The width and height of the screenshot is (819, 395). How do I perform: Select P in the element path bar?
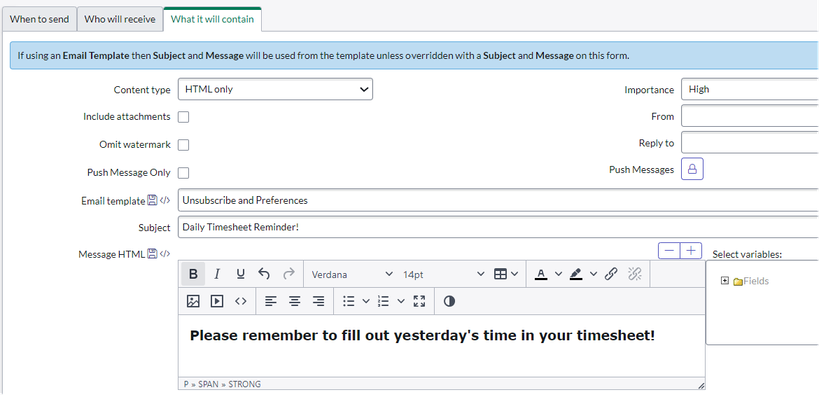[186, 384]
